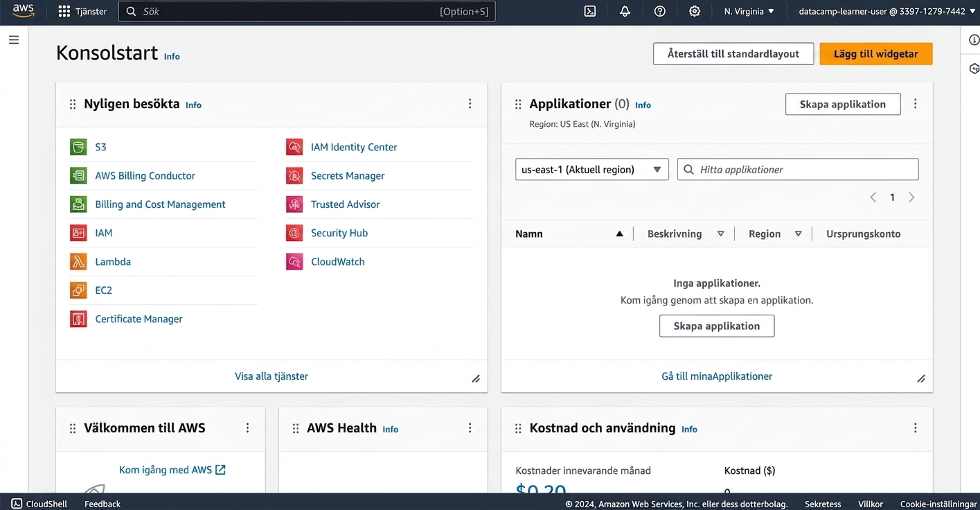The image size is (980, 510).
Task: Open the Tjänster services grid menu
Action: 82,11
